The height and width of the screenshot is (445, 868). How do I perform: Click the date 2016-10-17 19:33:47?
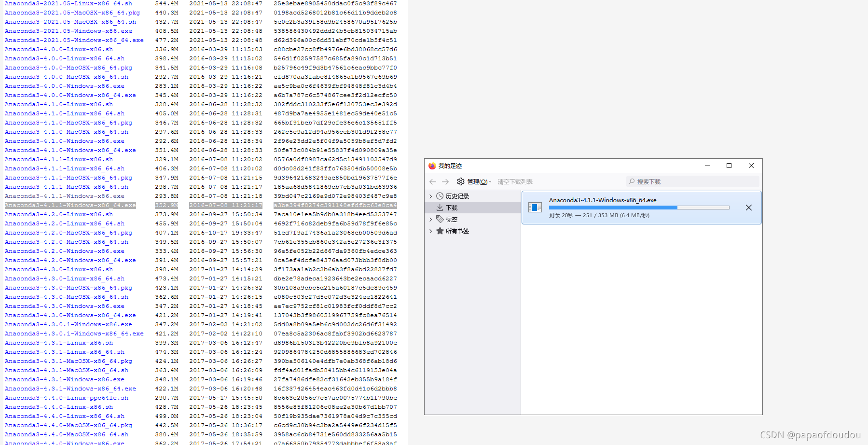coord(226,233)
